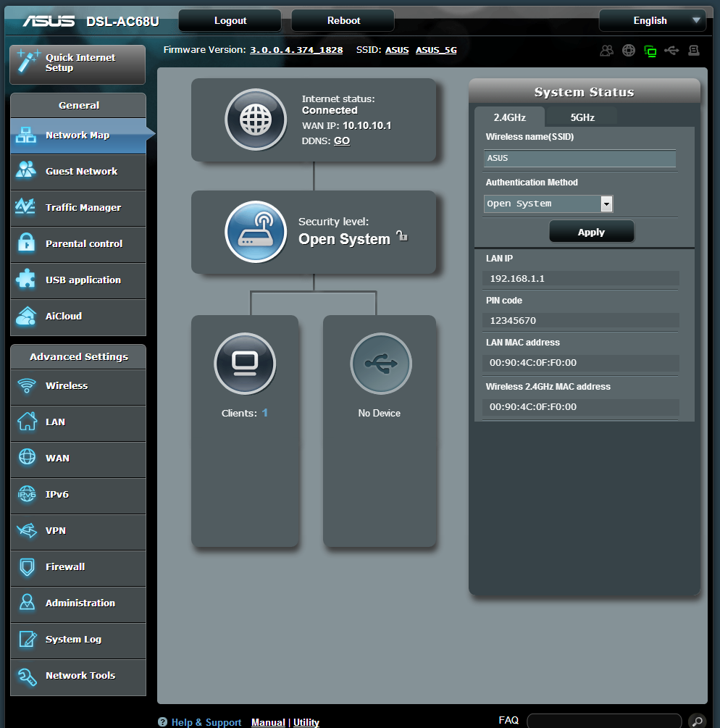Click the USB No Device icon
This screenshot has height=728, width=720.
(x=381, y=364)
